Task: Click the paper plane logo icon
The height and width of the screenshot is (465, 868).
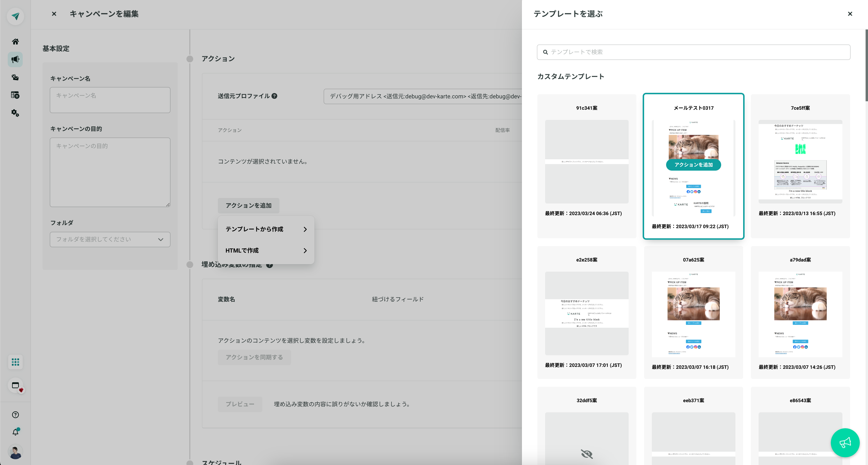Action: (x=15, y=16)
